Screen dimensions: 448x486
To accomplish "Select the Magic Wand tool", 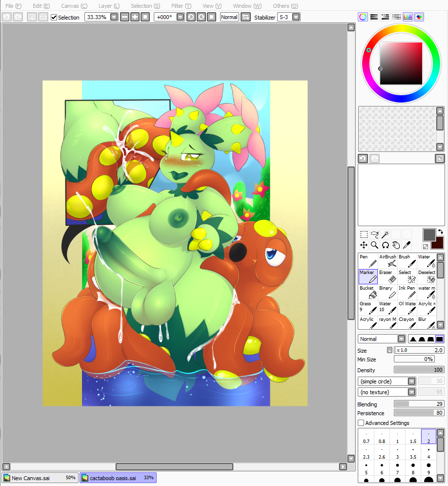I will (x=385, y=234).
